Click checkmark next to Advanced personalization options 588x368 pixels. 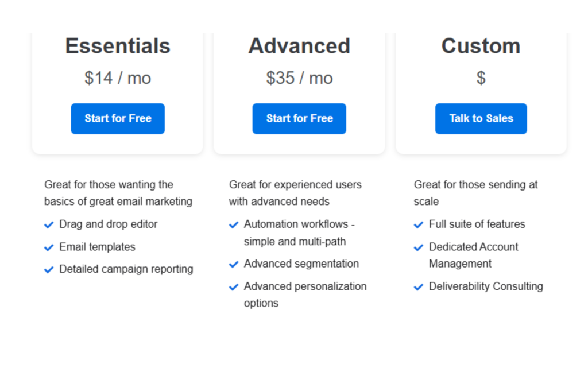coord(234,287)
